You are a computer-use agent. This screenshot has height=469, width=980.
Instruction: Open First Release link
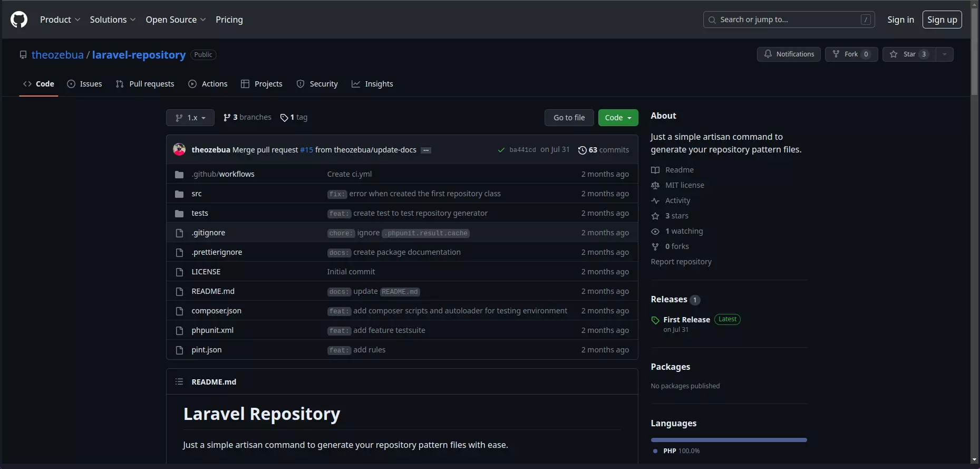point(686,320)
